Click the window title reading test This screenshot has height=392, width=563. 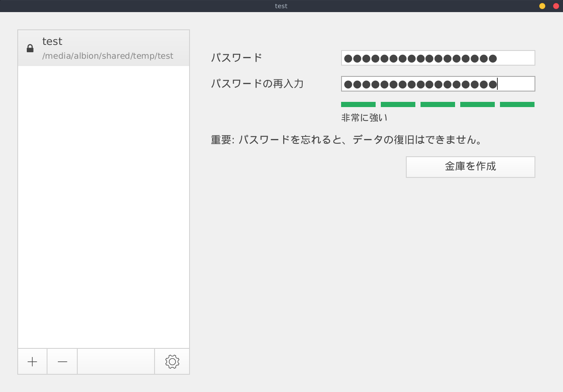coord(281,6)
